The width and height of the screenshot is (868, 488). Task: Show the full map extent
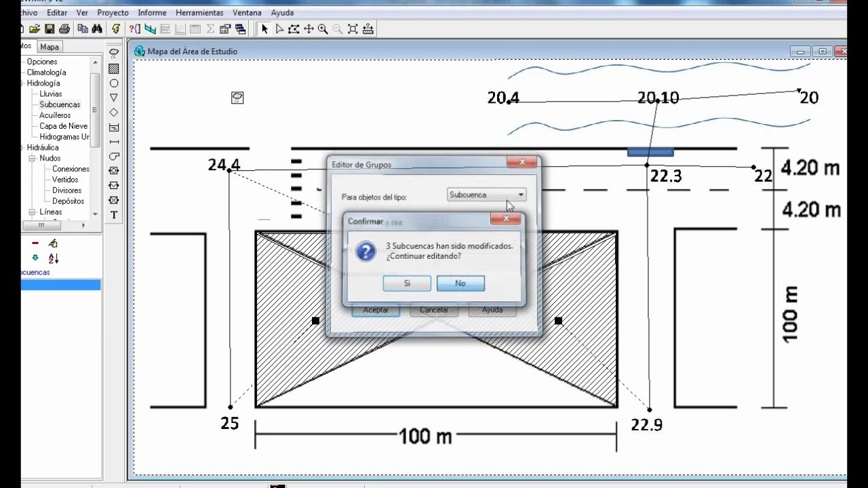pos(353,29)
